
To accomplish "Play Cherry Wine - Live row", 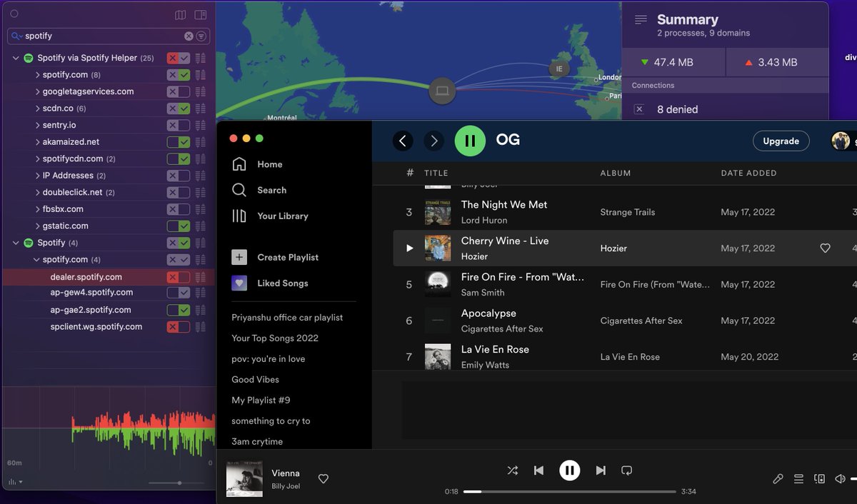I will point(409,248).
